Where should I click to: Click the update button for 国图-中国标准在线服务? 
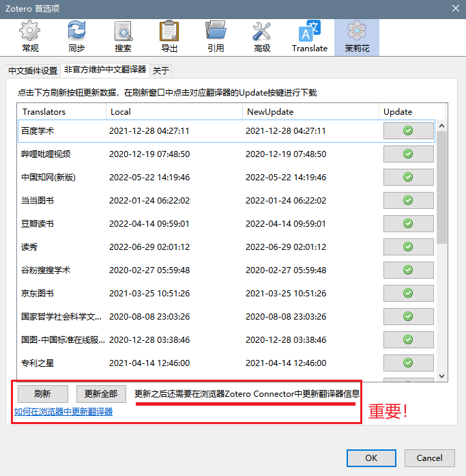[408, 339]
